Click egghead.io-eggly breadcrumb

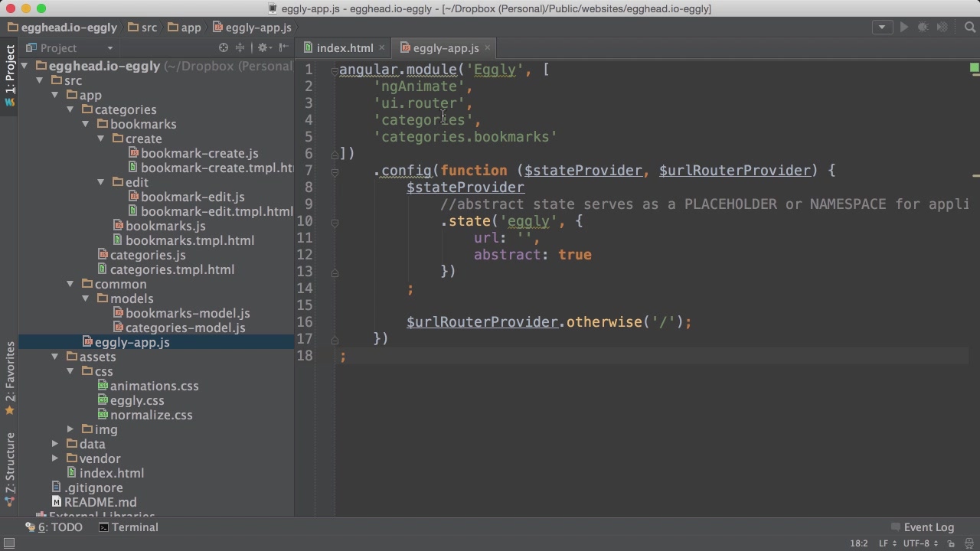pos(62,28)
